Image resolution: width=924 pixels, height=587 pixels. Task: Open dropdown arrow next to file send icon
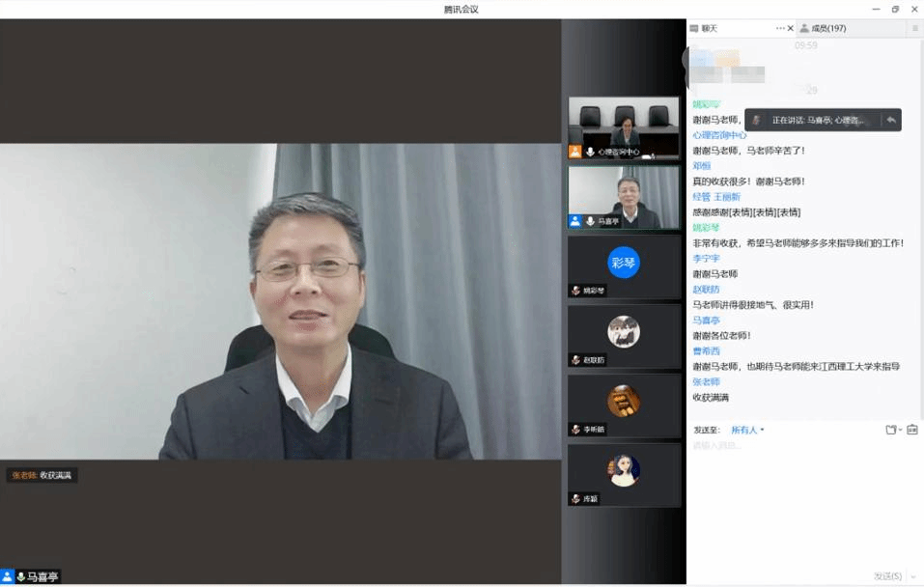coord(901,431)
